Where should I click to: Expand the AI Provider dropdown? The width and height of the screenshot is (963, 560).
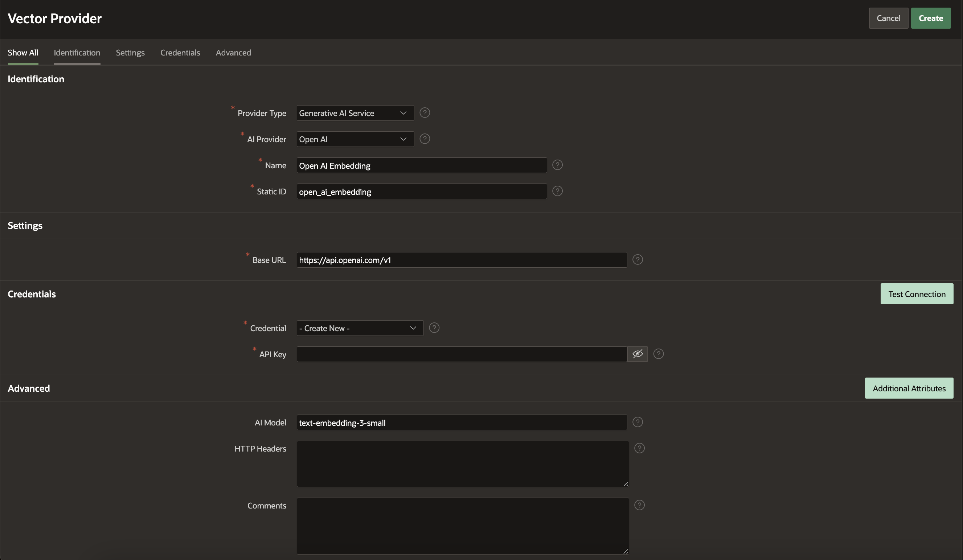click(355, 139)
